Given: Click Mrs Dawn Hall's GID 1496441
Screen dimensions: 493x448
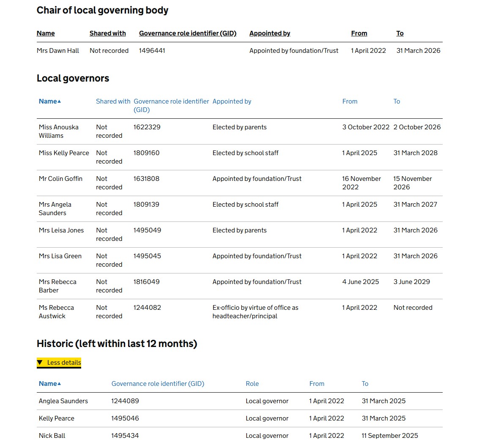Looking at the screenshot, I should (152, 51).
